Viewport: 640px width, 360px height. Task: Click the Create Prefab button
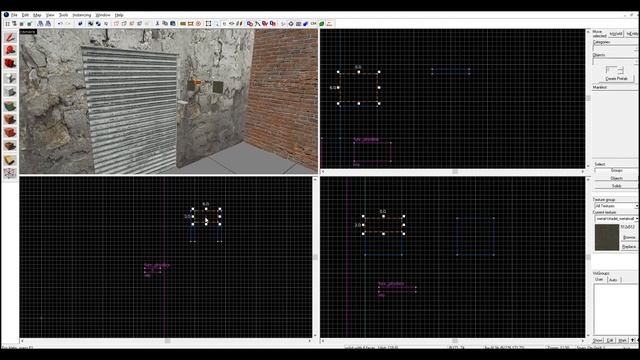tap(616, 78)
